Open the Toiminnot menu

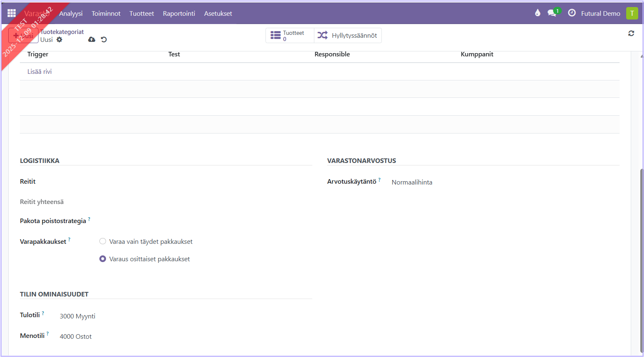(x=106, y=14)
